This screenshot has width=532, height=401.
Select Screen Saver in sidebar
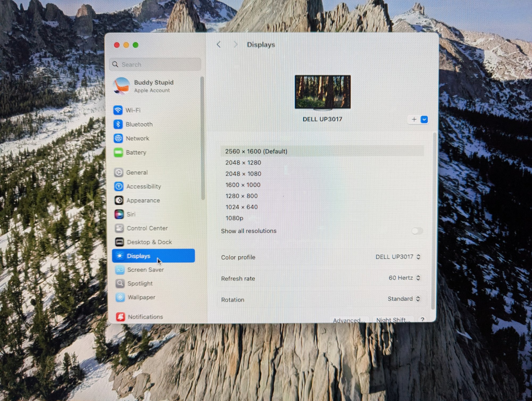[146, 270]
